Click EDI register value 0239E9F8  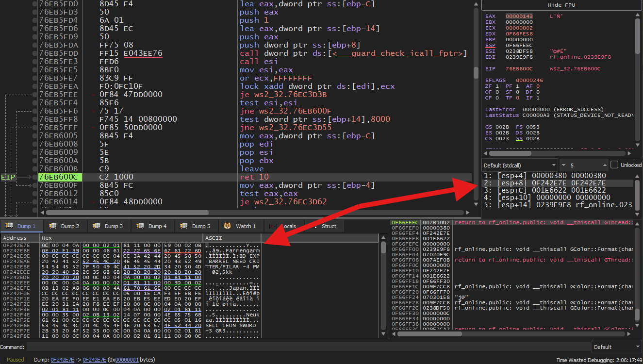click(x=519, y=57)
